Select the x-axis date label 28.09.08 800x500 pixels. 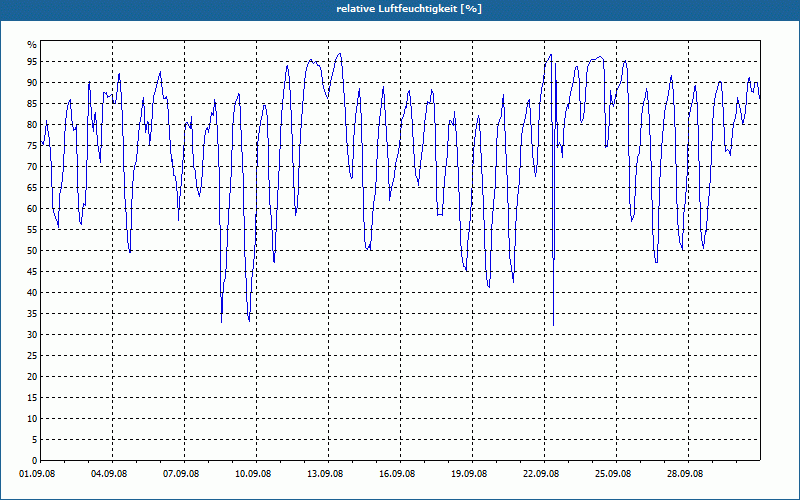pos(684,474)
